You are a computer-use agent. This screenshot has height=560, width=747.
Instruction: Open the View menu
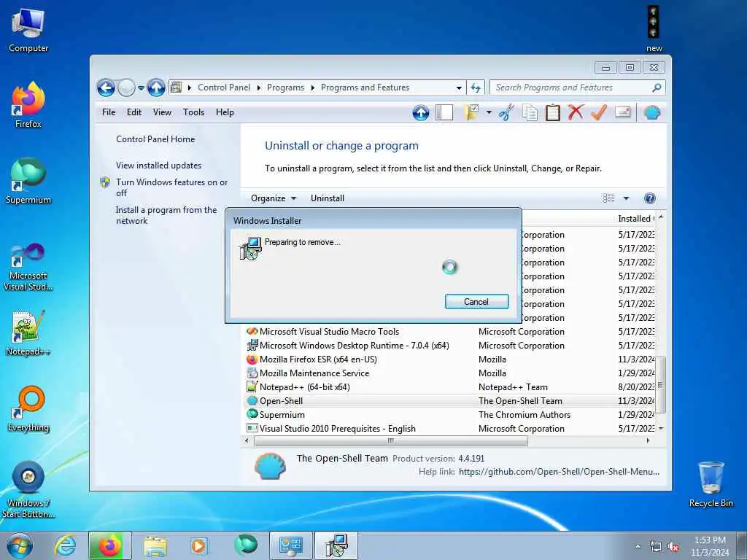tap(162, 112)
